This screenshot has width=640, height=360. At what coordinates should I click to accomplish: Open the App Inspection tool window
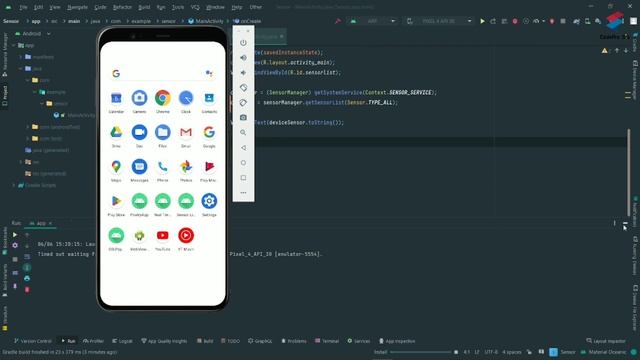[x=397, y=341]
